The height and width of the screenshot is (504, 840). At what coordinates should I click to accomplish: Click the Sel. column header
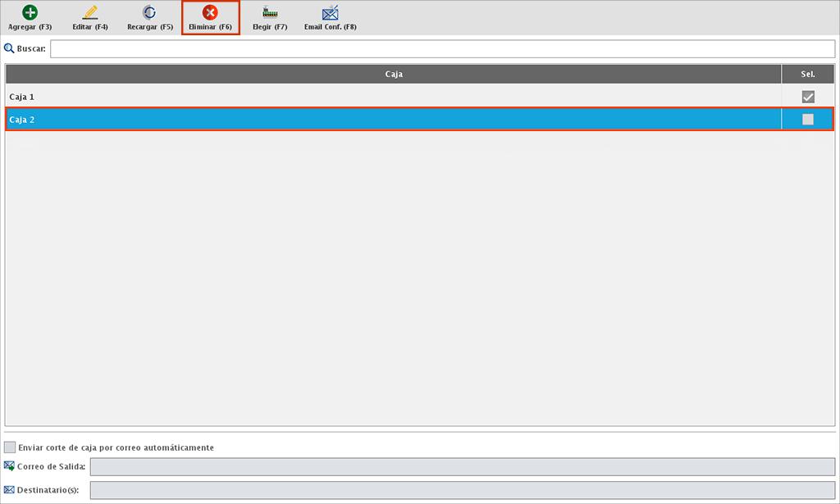808,74
